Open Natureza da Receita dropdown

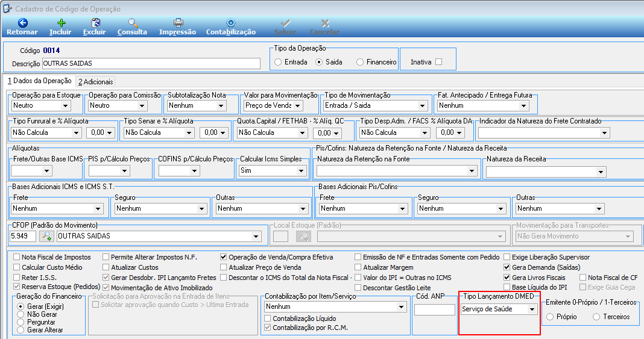601,172
